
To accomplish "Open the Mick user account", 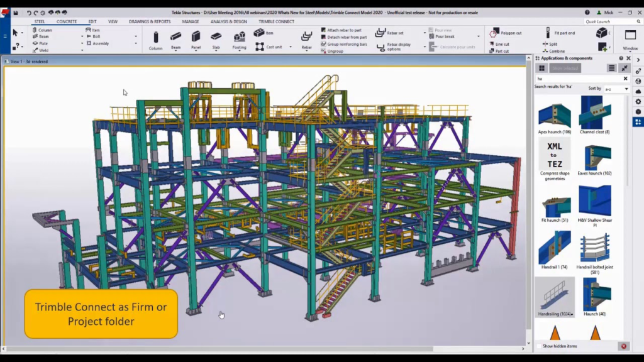I will [x=604, y=13].
